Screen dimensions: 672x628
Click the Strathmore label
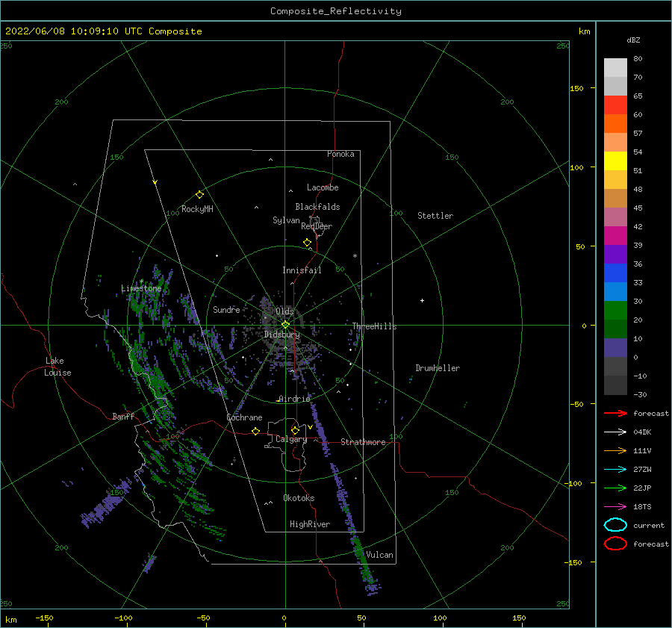coord(363,442)
